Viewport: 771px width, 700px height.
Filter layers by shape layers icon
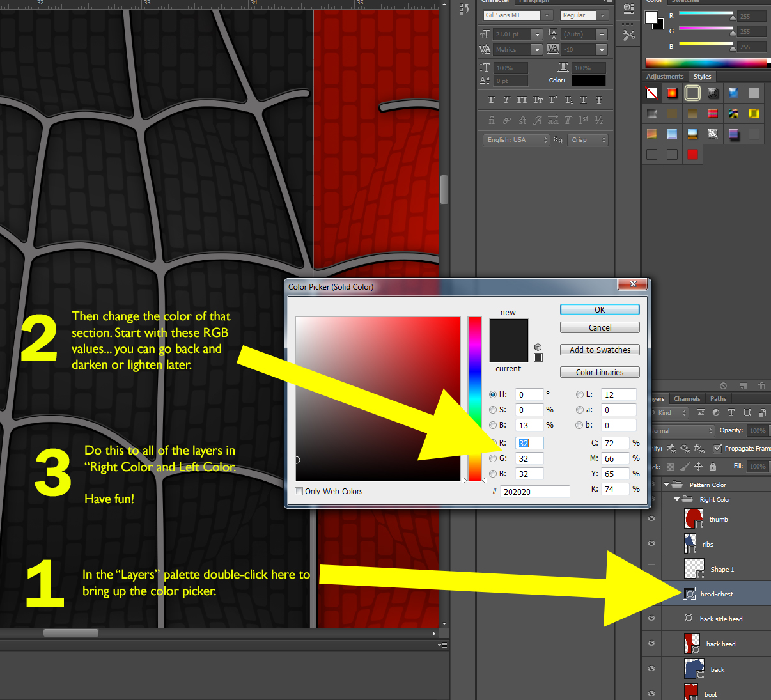click(747, 413)
